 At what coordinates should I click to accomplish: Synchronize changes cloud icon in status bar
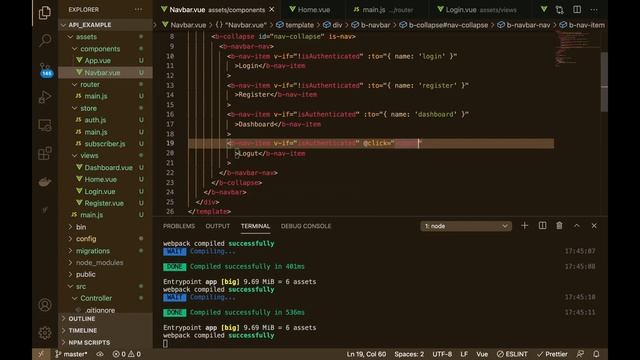[x=100, y=354]
